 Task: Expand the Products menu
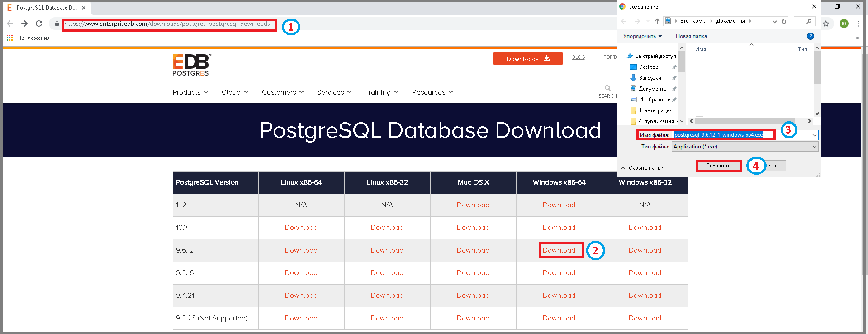[190, 92]
